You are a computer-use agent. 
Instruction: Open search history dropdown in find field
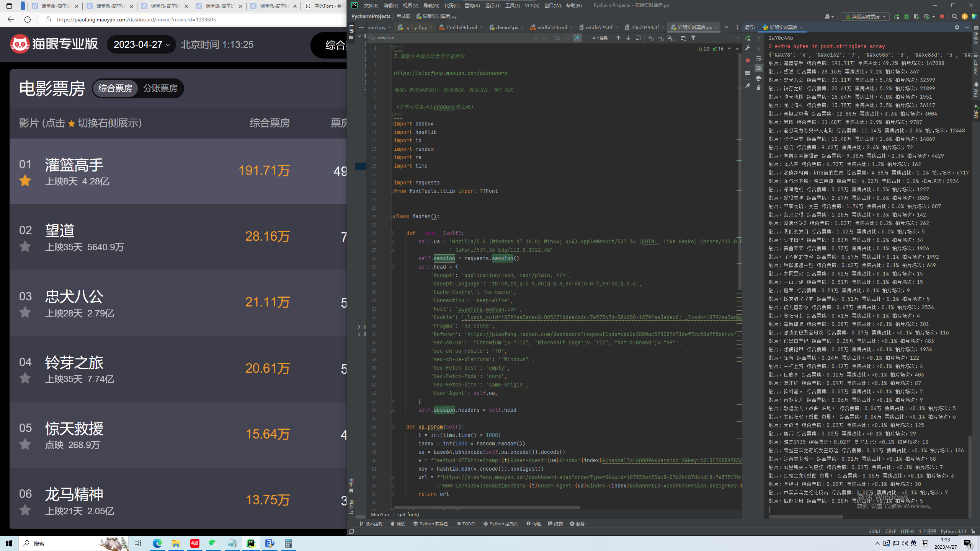(372, 37)
